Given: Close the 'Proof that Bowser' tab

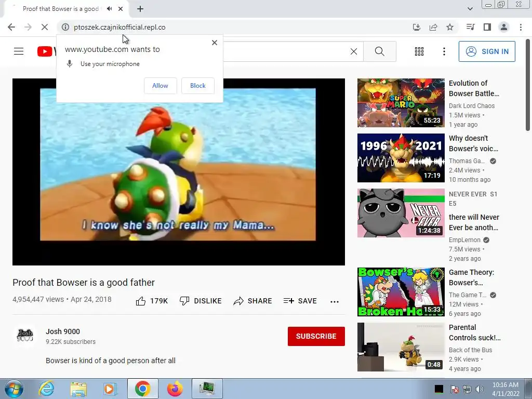Looking at the screenshot, I should [121, 9].
